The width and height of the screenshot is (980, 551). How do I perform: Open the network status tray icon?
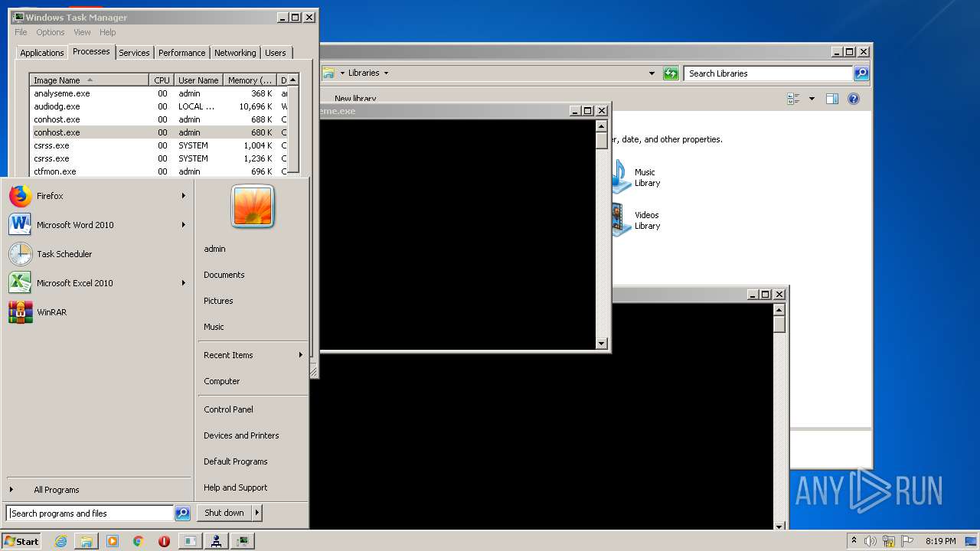coord(888,541)
